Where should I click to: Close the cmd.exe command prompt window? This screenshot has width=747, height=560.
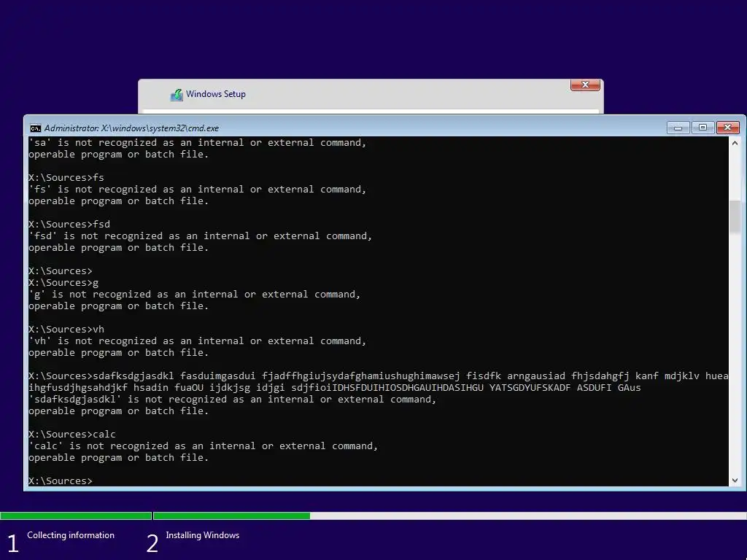tap(727, 128)
